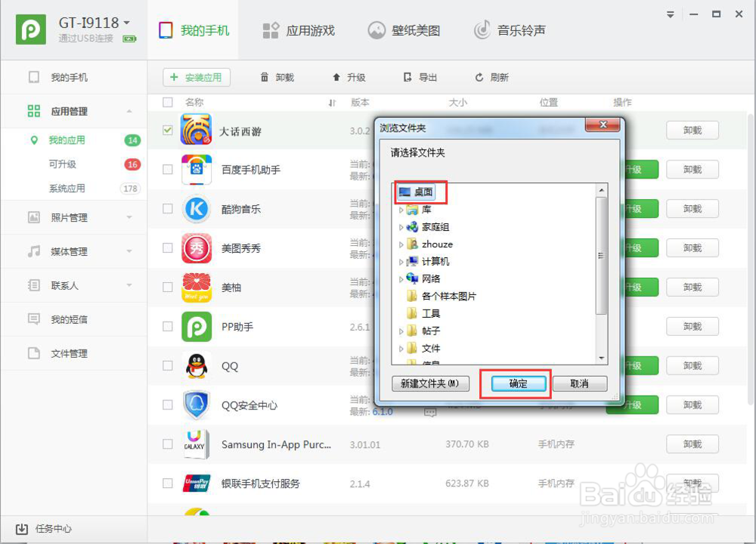The height and width of the screenshot is (544, 756).
Task: Uncheck the 大话西游 checkbox
Action: click(167, 130)
